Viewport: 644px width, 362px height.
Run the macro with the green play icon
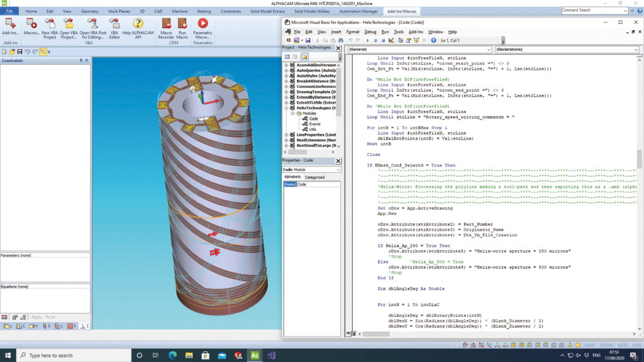(x=367, y=40)
